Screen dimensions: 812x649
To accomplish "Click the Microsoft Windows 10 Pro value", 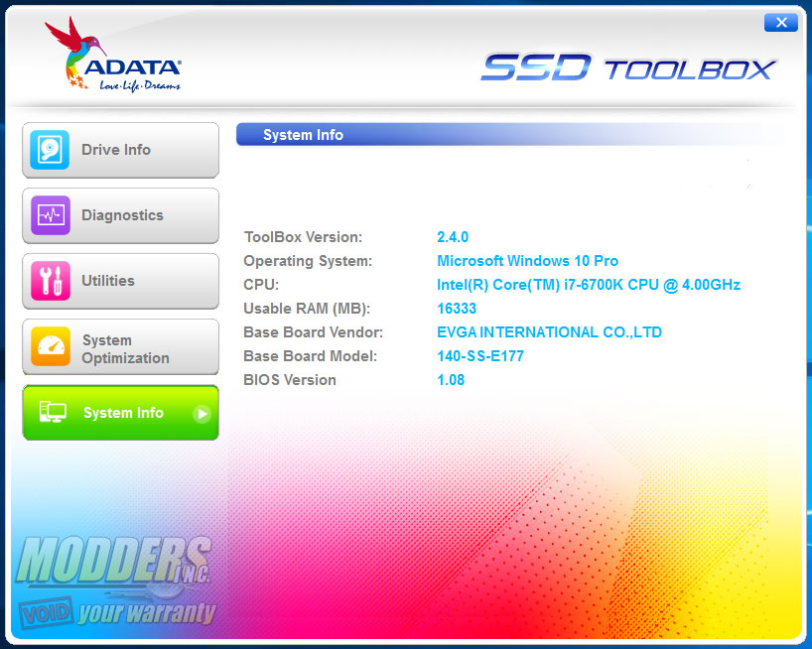I will point(528,261).
